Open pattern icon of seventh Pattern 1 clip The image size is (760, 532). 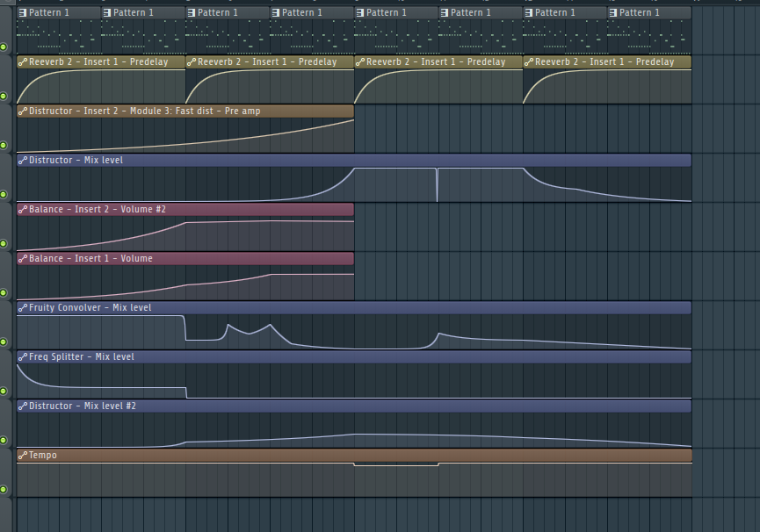click(x=528, y=13)
